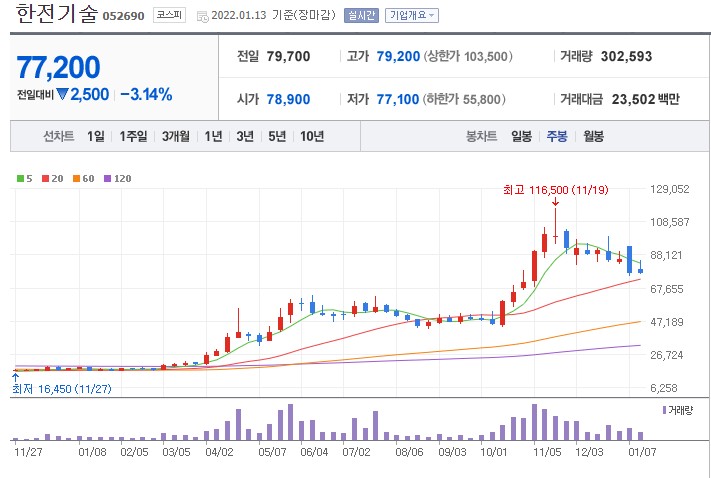Click the 한전기술 stock name title
711x478 pixels.
pyautogui.click(x=57, y=14)
